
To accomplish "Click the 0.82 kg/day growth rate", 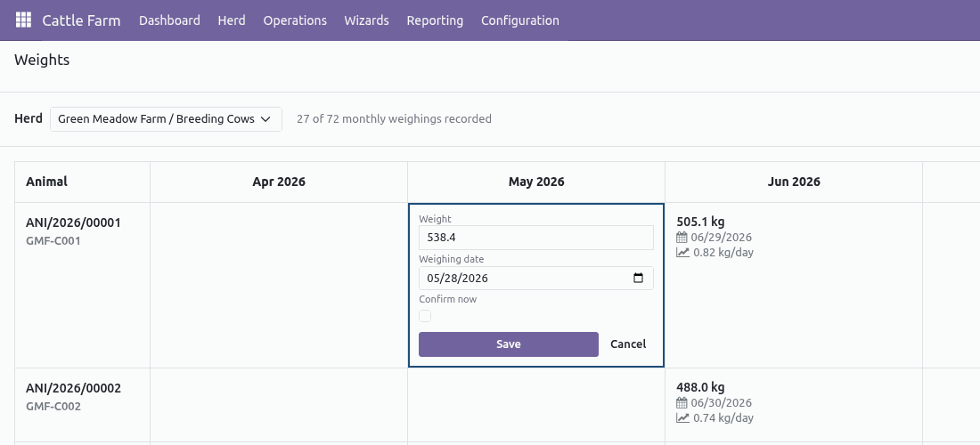I will [x=723, y=252].
